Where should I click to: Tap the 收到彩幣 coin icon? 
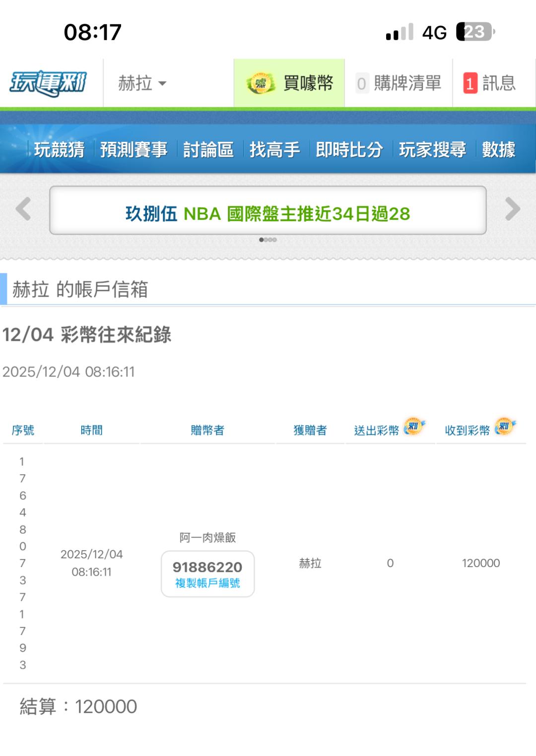pyautogui.click(x=505, y=427)
